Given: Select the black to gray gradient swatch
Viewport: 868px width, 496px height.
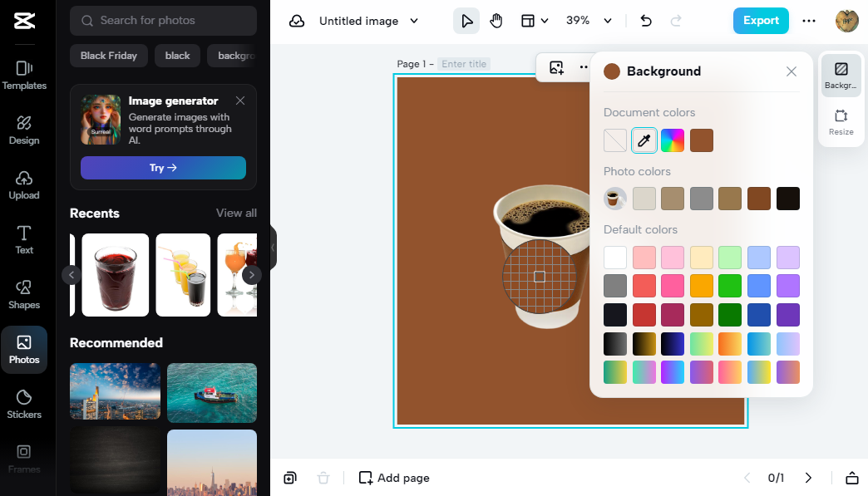Looking at the screenshot, I should tap(615, 343).
